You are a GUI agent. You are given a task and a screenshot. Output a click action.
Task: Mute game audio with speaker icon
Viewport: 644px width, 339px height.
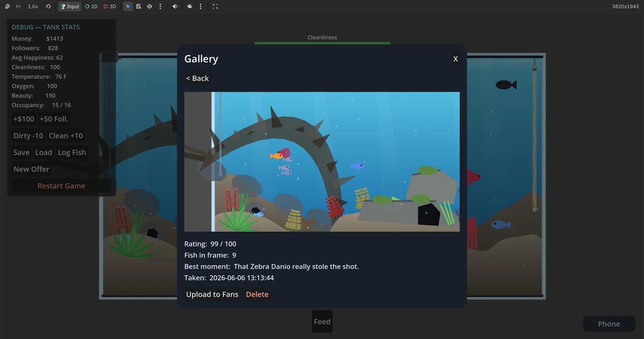(x=175, y=6)
